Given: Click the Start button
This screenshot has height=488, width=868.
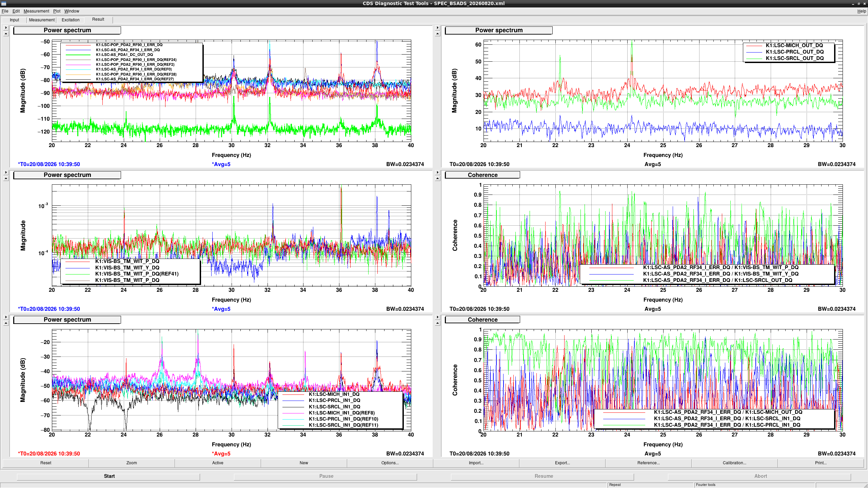Looking at the screenshot, I should (109, 476).
